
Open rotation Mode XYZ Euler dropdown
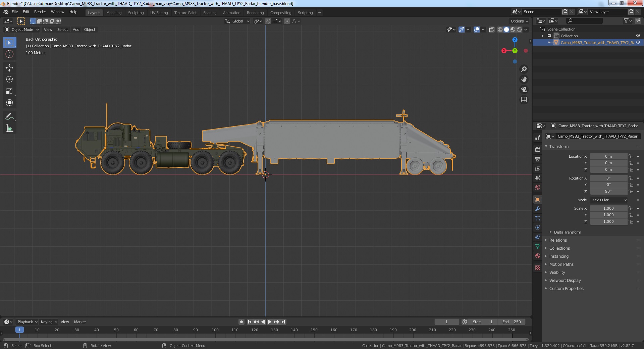(609, 200)
